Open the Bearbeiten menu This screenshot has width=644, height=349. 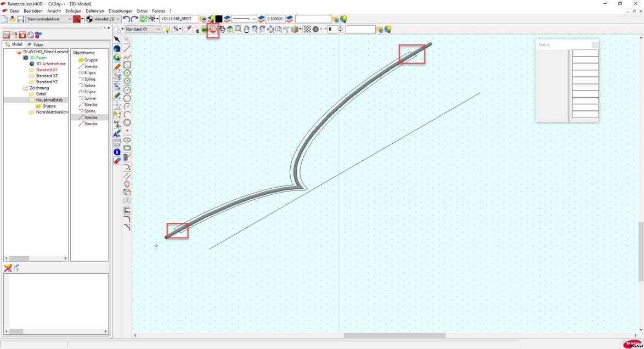tap(33, 11)
